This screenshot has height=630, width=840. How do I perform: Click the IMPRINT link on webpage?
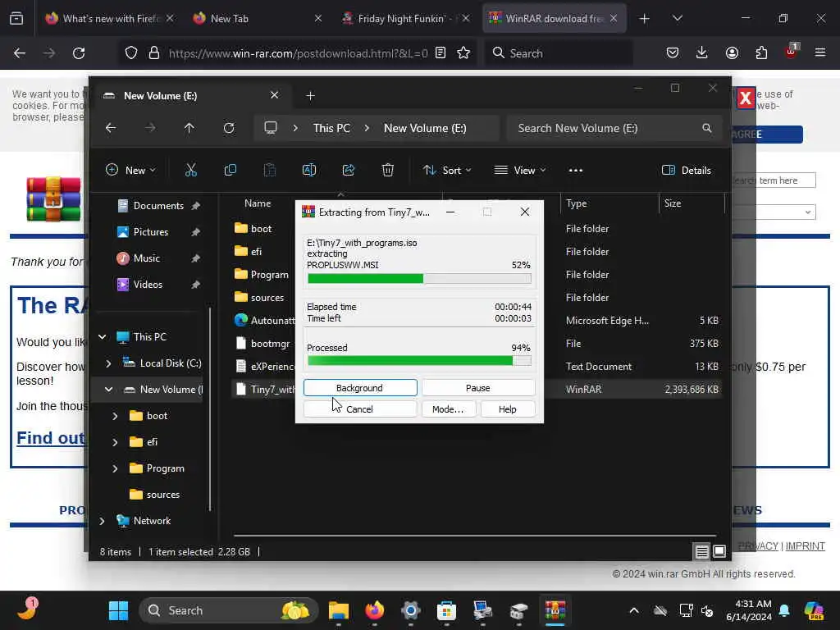[x=806, y=546]
